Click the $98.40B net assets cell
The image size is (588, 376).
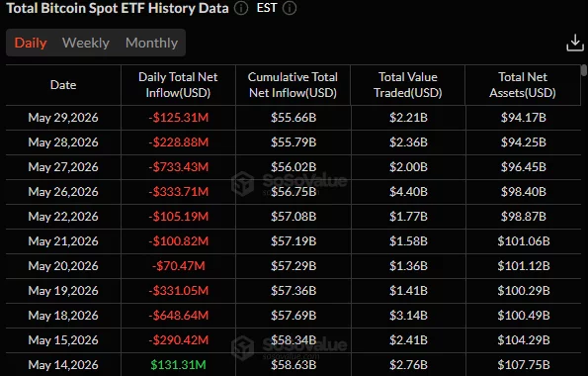(x=523, y=192)
